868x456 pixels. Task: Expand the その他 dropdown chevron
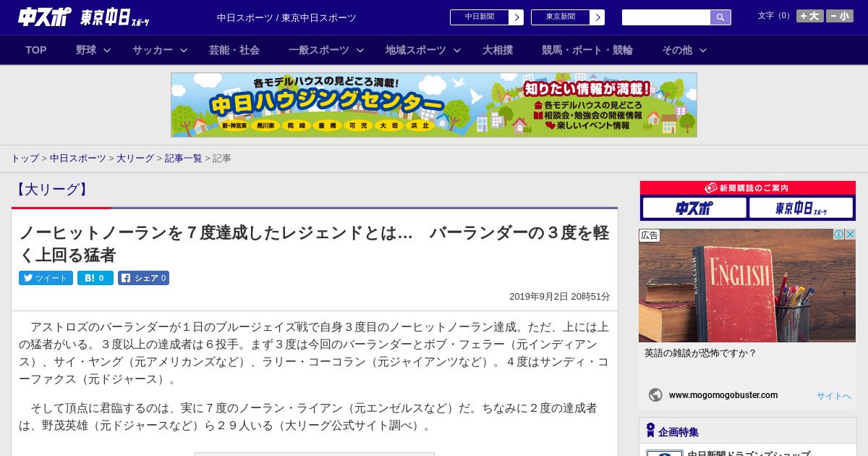[703, 51]
